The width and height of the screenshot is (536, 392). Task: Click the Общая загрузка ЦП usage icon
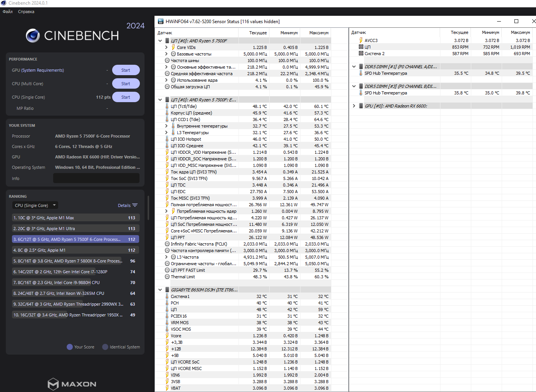167,87
